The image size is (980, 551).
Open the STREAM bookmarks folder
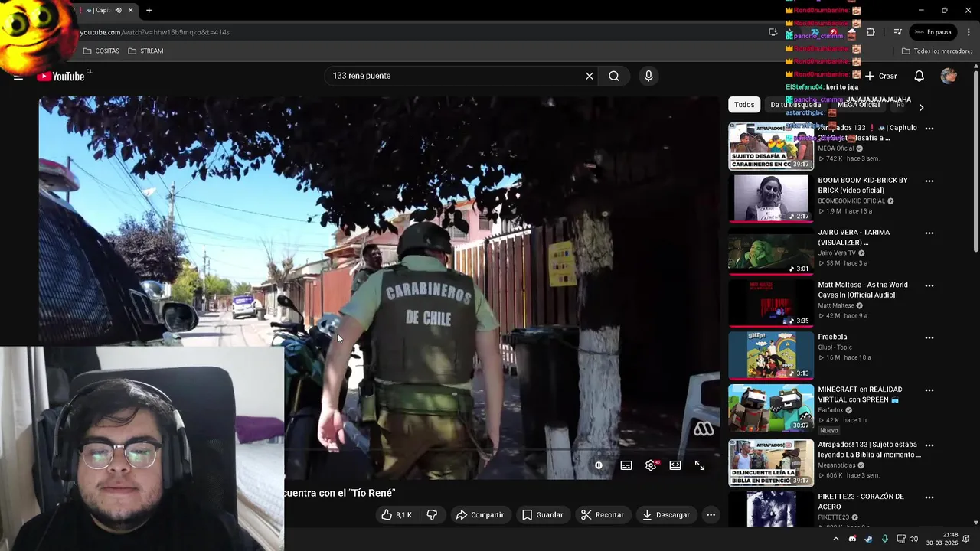pos(145,51)
